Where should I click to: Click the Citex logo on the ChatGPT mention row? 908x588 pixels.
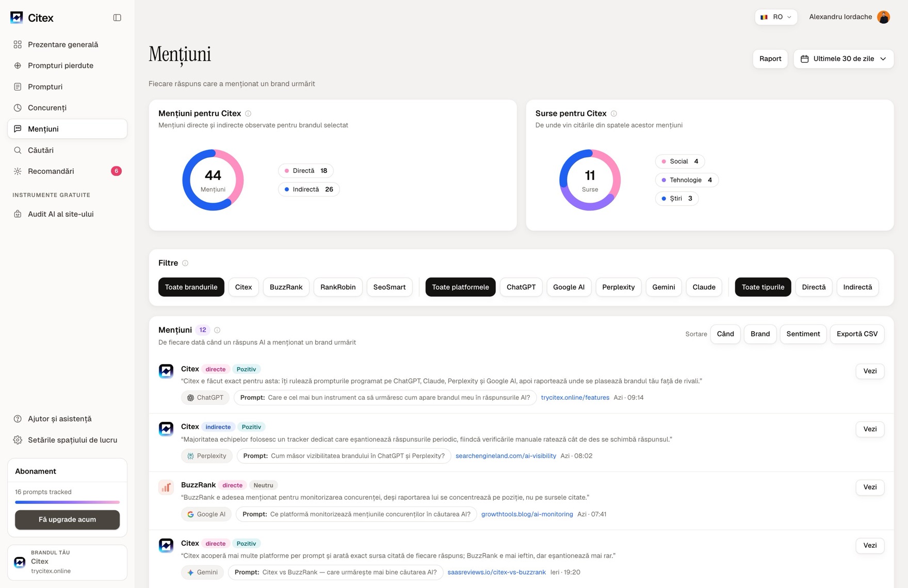tap(166, 371)
